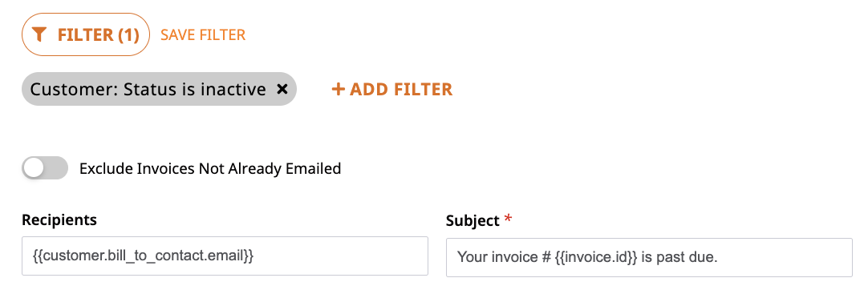
Task: Click the Subject field label
Action: click(x=473, y=221)
